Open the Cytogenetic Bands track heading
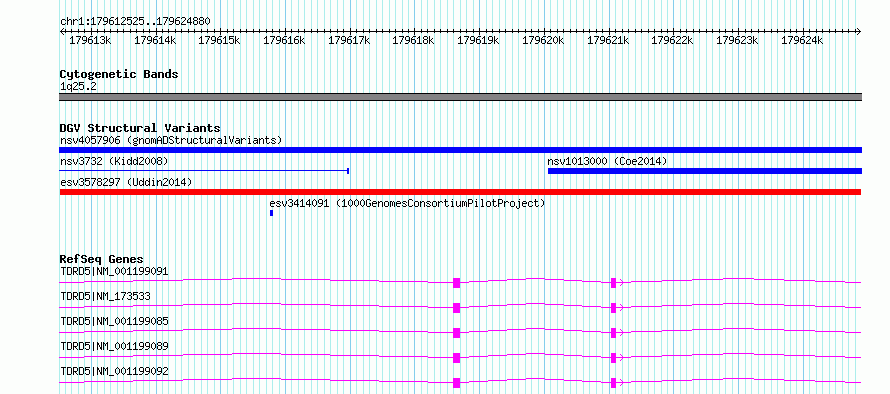The height and width of the screenshot is (394, 890). pyautogui.click(x=119, y=74)
